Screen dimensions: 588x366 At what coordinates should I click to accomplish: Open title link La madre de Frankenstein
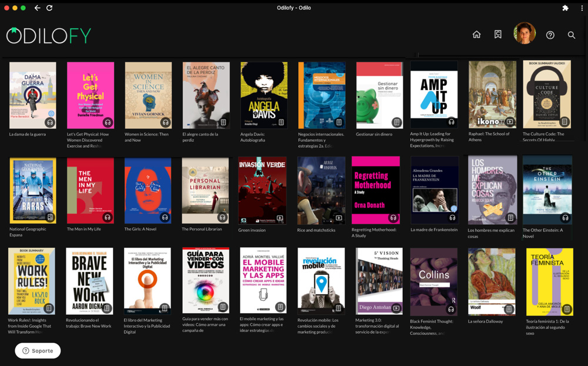(434, 229)
